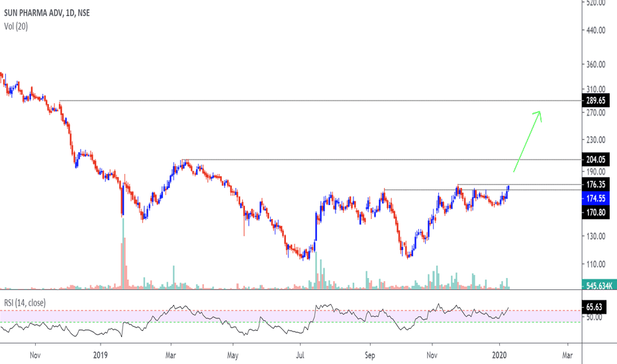Click the 2019 label on time axis
The height and width of the screenshot is (364, 617).
coord(101,355)
